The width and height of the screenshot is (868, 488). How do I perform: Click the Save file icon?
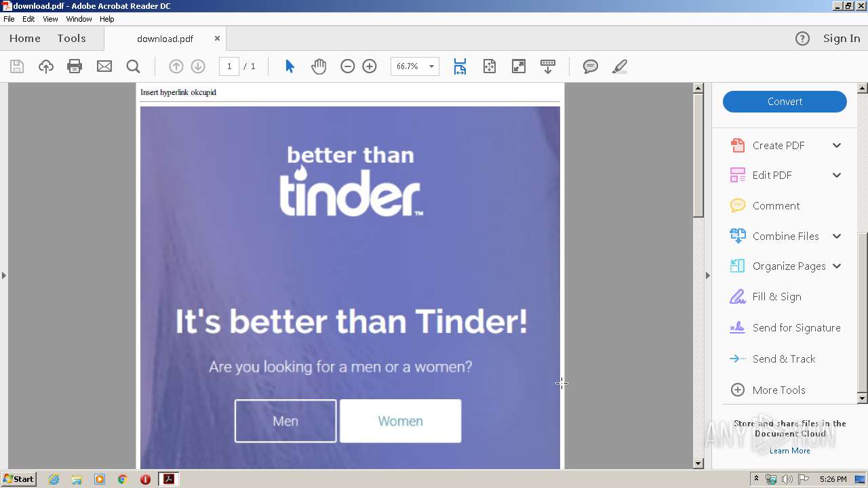pos(17,66)
